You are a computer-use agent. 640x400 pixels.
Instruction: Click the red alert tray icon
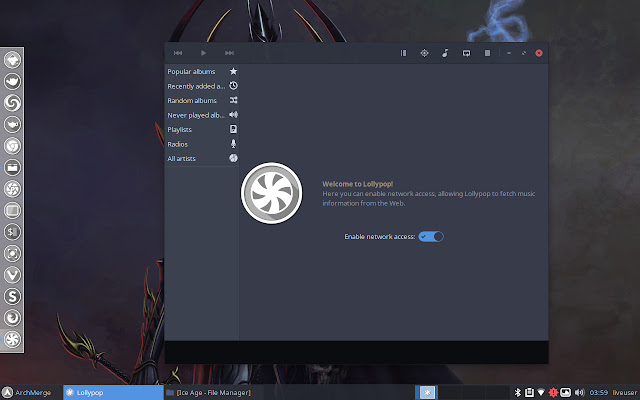(553, 393)
